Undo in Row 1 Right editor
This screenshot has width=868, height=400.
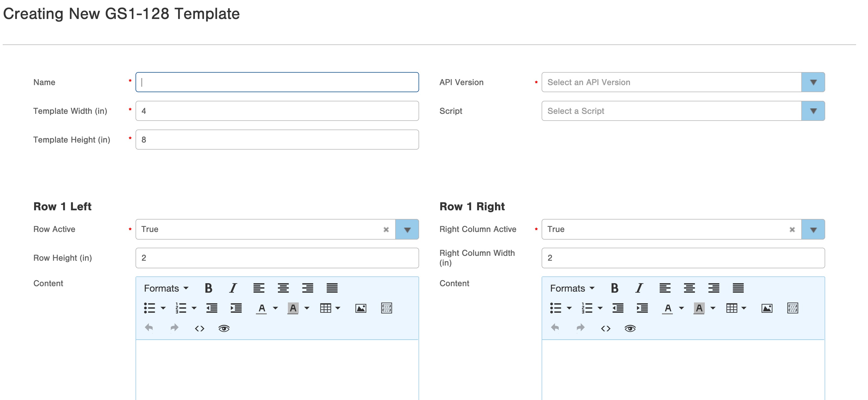pos(555,328)
